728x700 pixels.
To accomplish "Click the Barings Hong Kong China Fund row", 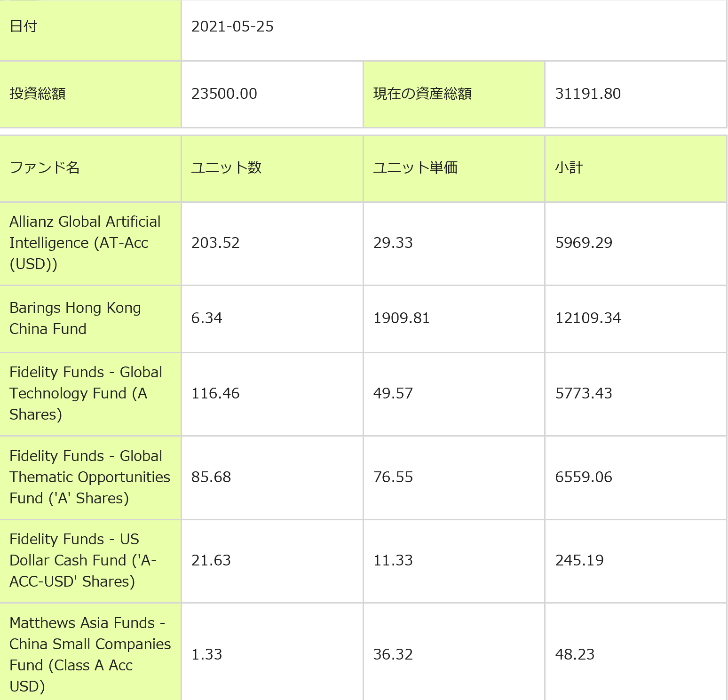I will click(x=75, y=318).
